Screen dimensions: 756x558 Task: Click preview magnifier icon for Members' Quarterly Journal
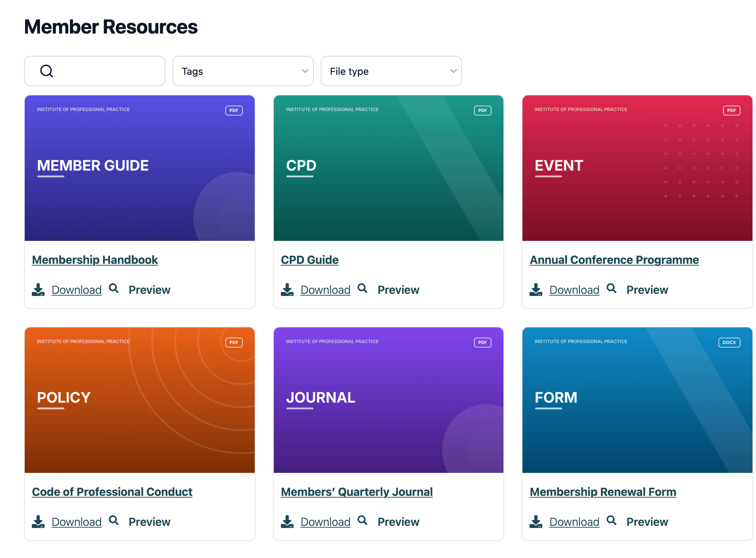[x=362, y=521]
